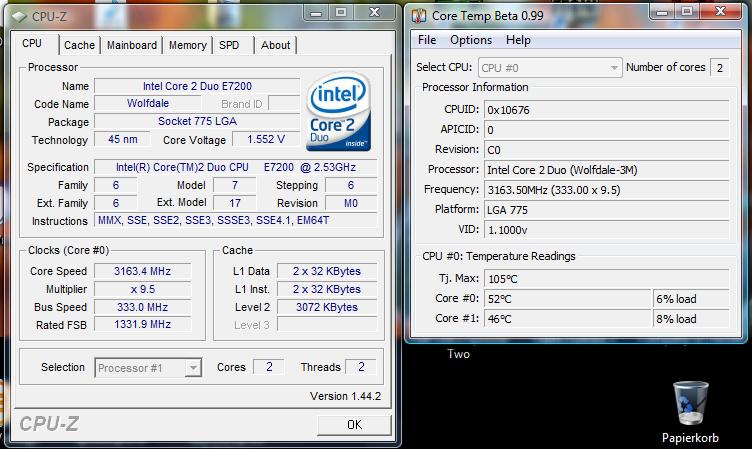Click the Rated FSB value '1331.9 MHz'
752x449 pixels.
pyautogui.click(x=142, y=325)
